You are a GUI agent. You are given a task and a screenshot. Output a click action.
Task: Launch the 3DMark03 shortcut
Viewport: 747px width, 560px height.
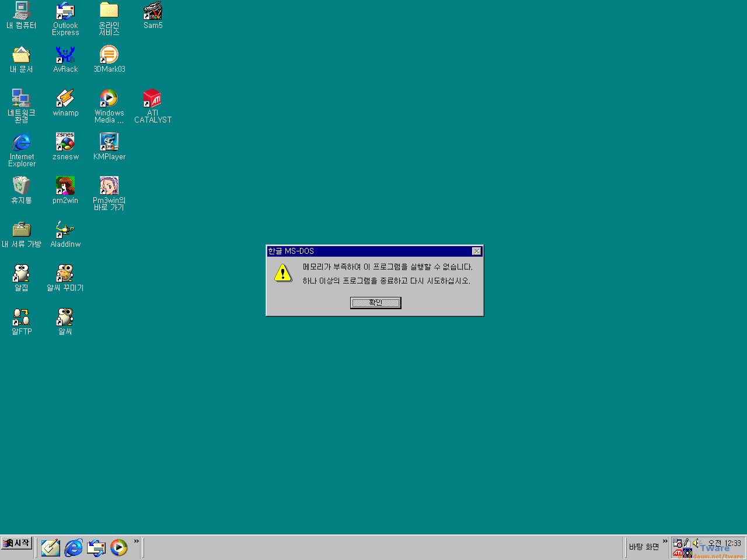tap(109, 59)
